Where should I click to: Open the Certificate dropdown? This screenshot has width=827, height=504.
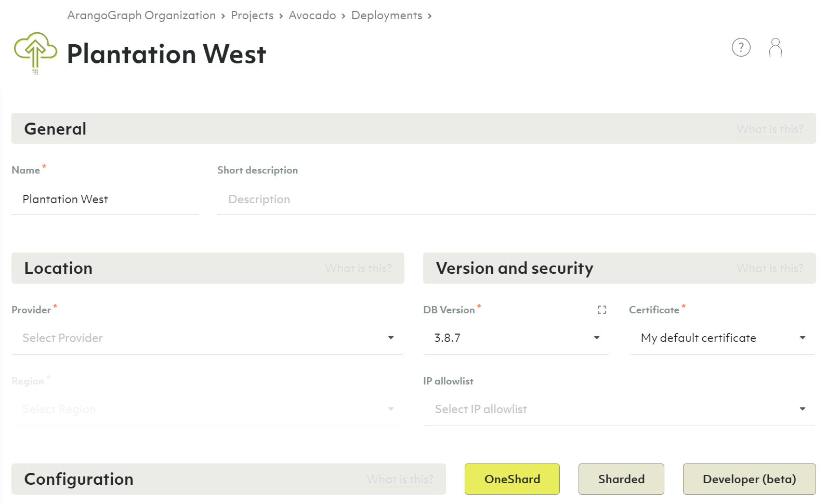(723, 338)
